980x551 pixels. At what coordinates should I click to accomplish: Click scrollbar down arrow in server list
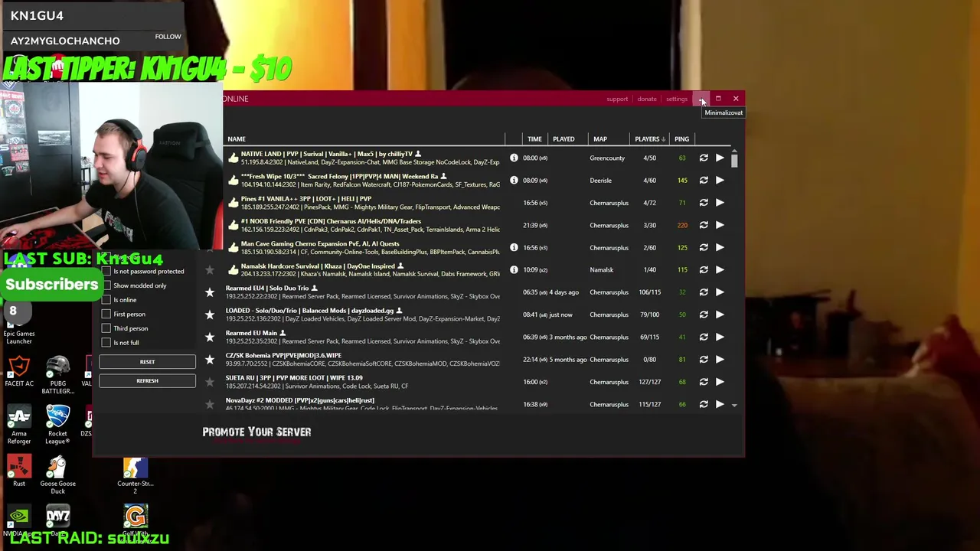point(734,405)
